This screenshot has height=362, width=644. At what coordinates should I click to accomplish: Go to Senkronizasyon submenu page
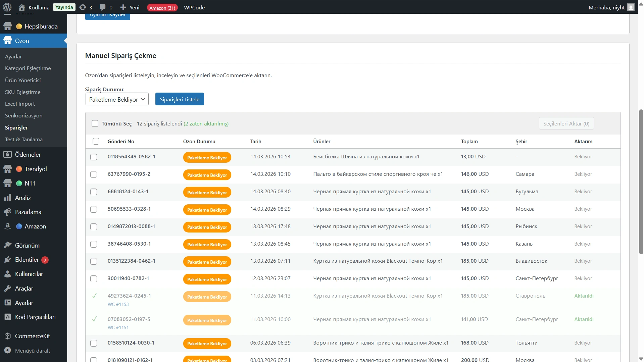pyautogui.click(x=23, y=116)
